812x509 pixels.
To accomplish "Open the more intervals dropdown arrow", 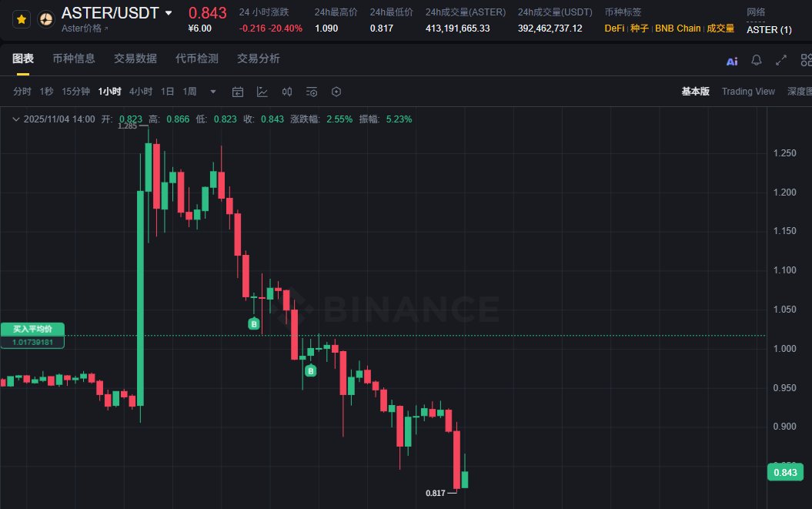I will (x=213, y=92).
